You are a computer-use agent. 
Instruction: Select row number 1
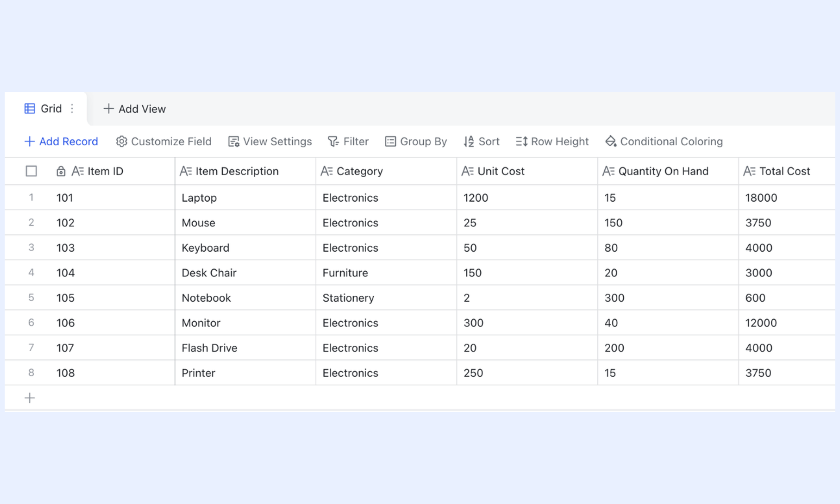(31, 197)
